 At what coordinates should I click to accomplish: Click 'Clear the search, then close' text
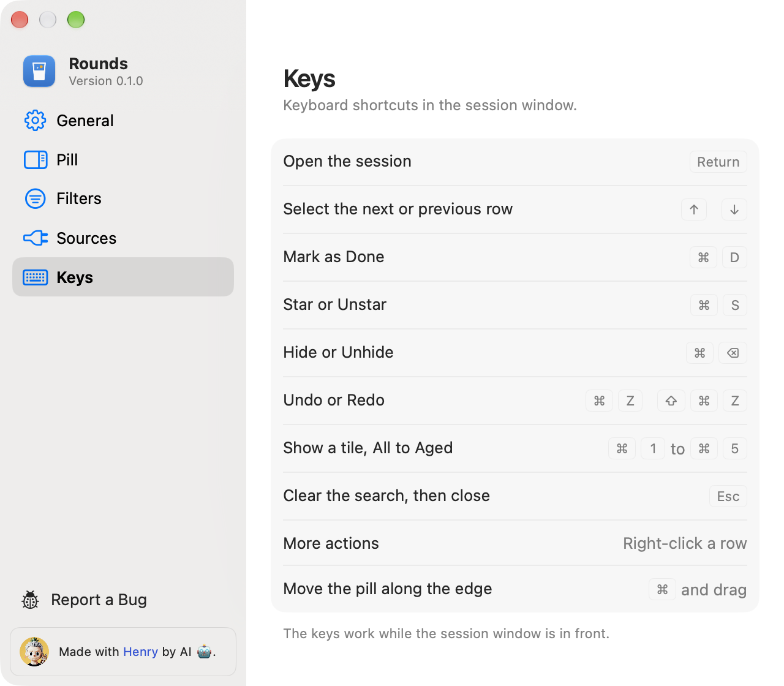386,496
